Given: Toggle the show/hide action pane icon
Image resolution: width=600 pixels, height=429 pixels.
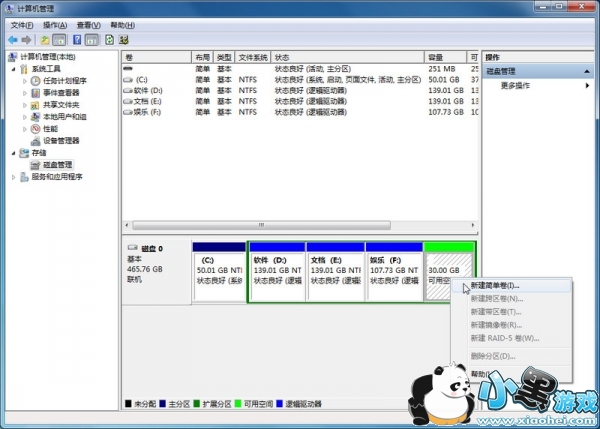Looking at the screenshot, I should click(92, 40).
